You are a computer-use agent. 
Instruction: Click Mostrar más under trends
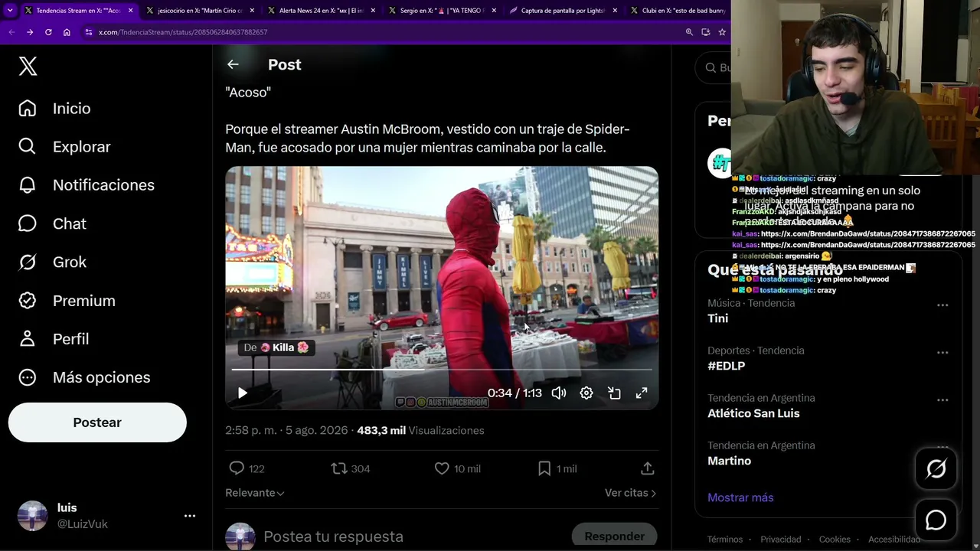click(740, 497)
